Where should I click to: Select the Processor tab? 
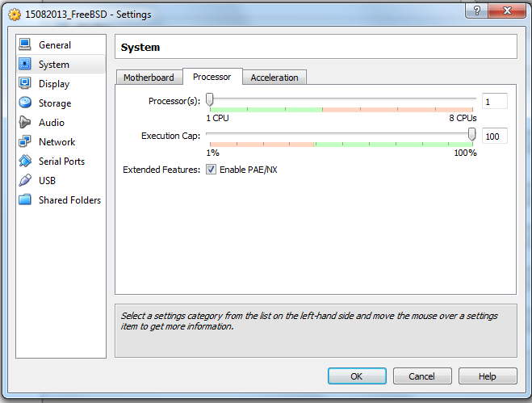(x=212, y=77)
